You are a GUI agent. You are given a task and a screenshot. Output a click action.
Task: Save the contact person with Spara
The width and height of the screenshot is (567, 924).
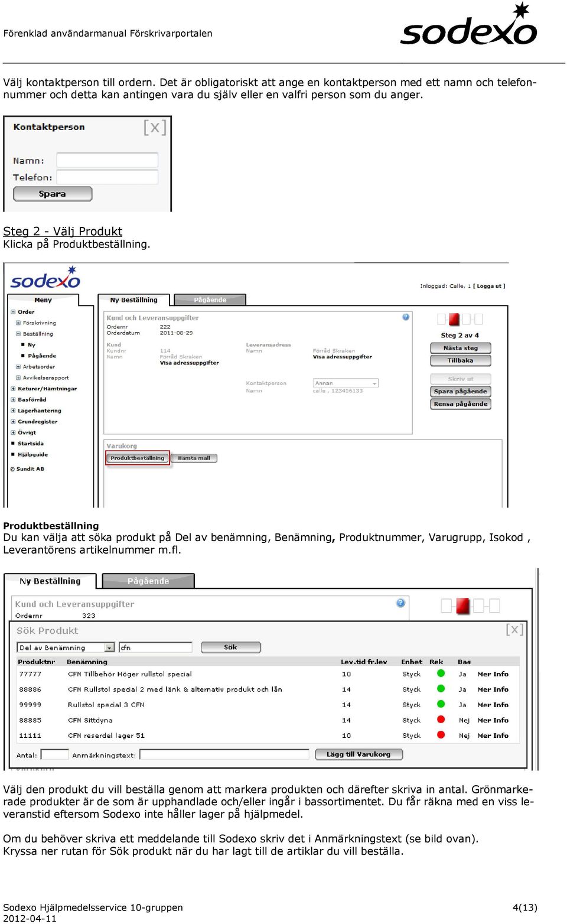pyautogui.click(x=53, y=194)
